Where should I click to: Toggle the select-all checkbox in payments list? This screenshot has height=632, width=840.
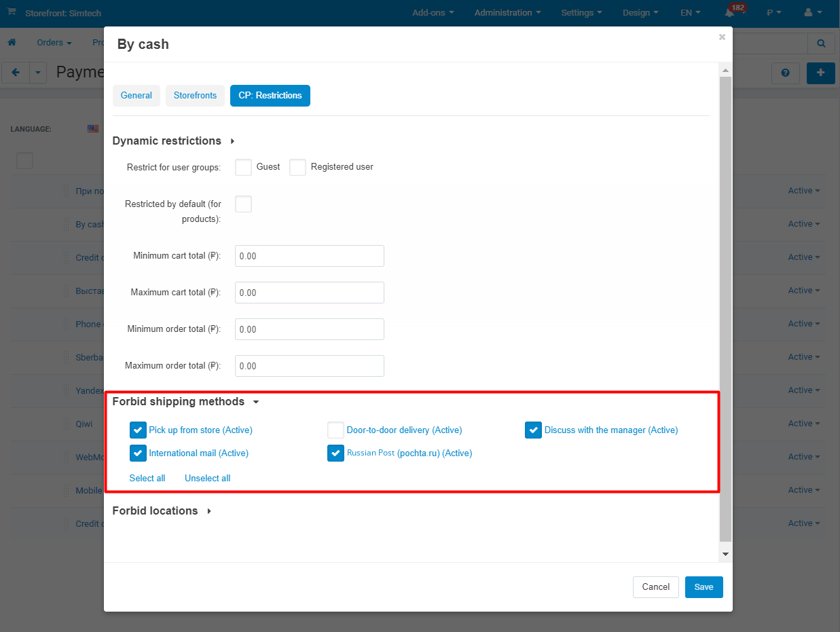24,161
